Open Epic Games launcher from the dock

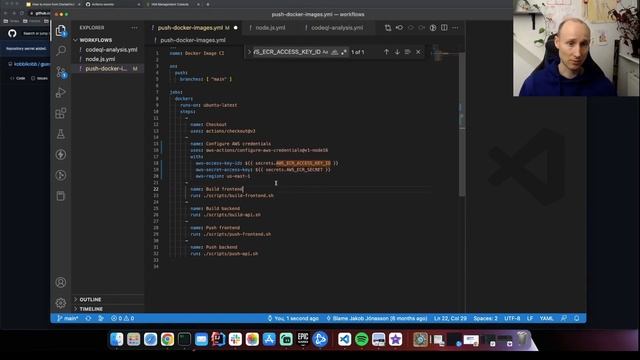[x=303, y=339]
